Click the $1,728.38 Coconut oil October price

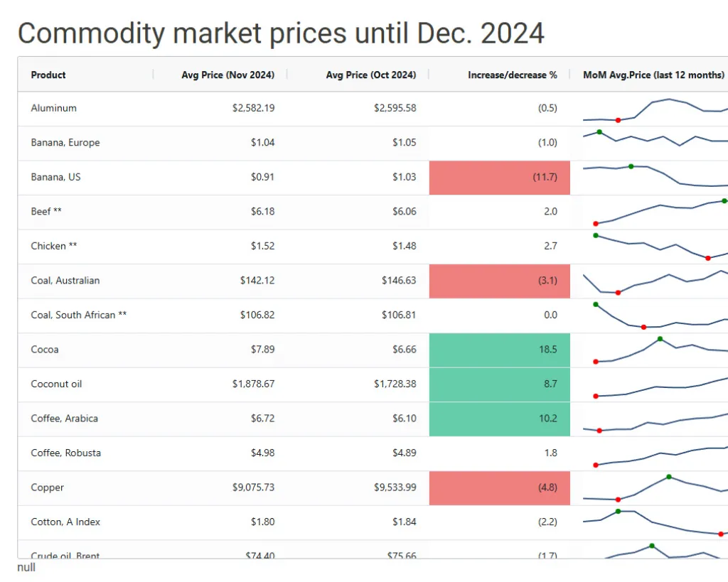(395, 384)
